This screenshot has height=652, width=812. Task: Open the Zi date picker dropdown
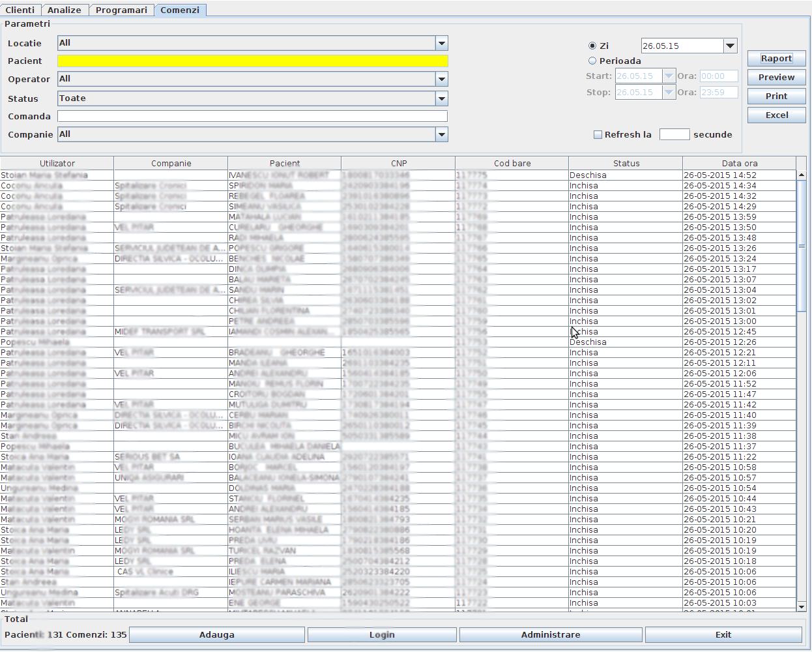click(730, 46)
